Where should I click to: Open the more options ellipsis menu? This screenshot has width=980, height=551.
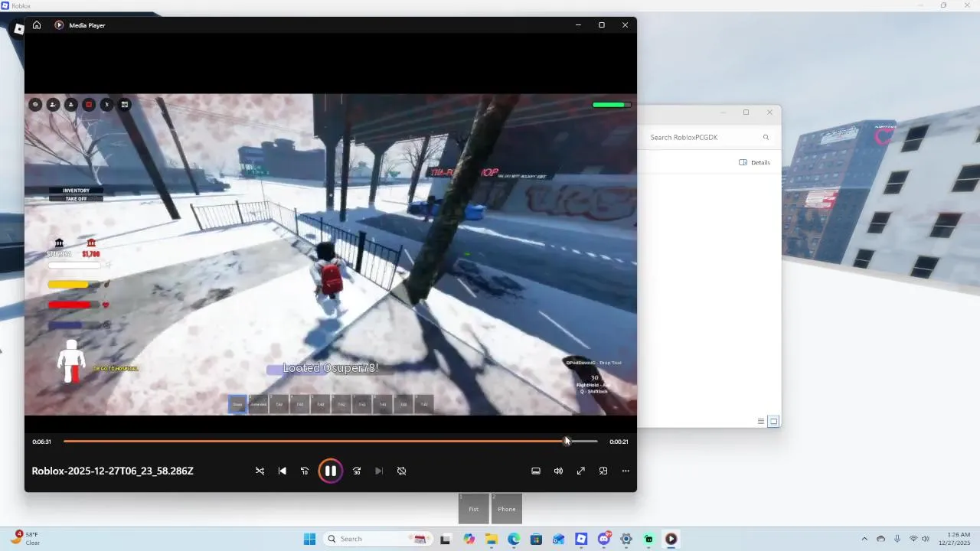626,471
